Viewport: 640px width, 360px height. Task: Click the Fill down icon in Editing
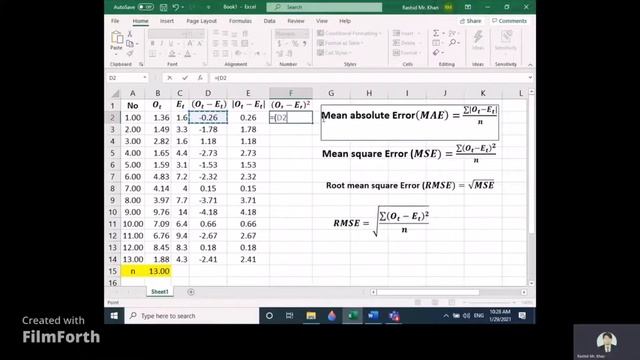(x=436, y=43)
